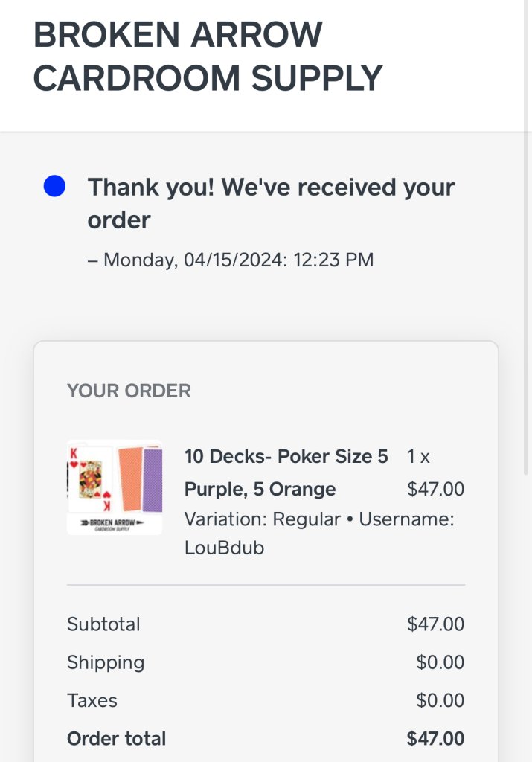Click the product thumbnail of playing cards
Viewport: 532px width, 762px height.
pyautogui.click(x=115, y=487)
